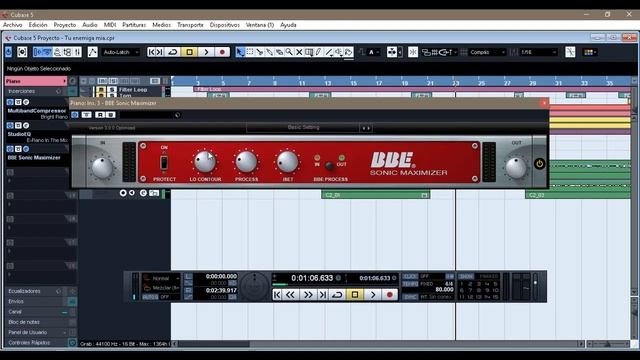Adjust the BBE input level IN knob
The image size is (640, 360).
(102, 168)
